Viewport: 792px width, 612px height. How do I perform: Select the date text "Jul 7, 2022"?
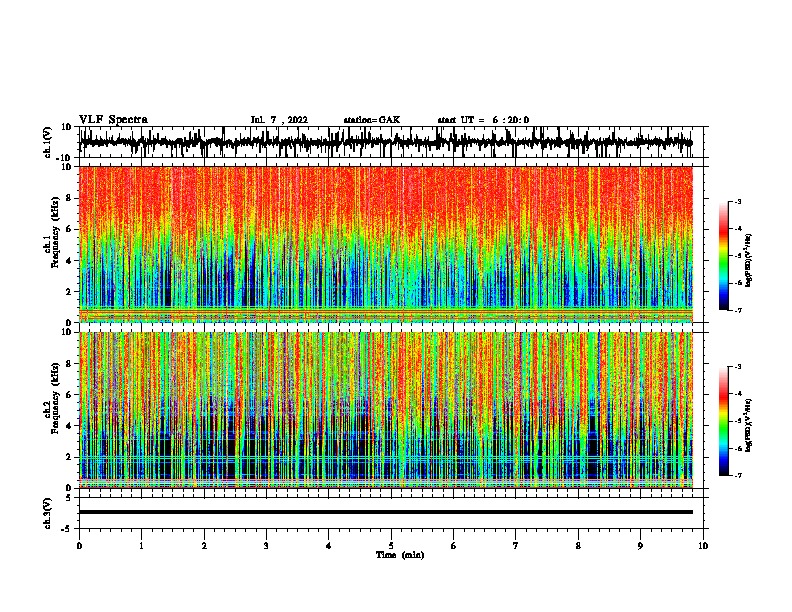[x=279, y=120]
